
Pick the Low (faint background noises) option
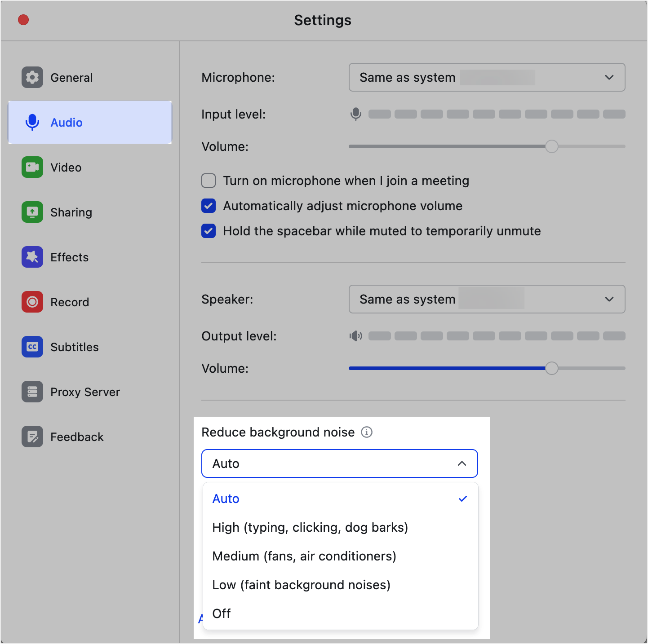(x=301, y=585)
